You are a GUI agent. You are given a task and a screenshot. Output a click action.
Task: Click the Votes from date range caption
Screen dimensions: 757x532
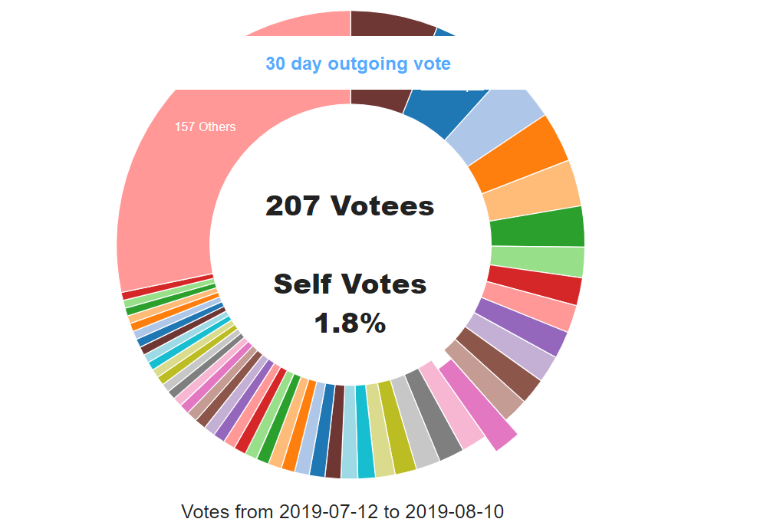point(342,511)
